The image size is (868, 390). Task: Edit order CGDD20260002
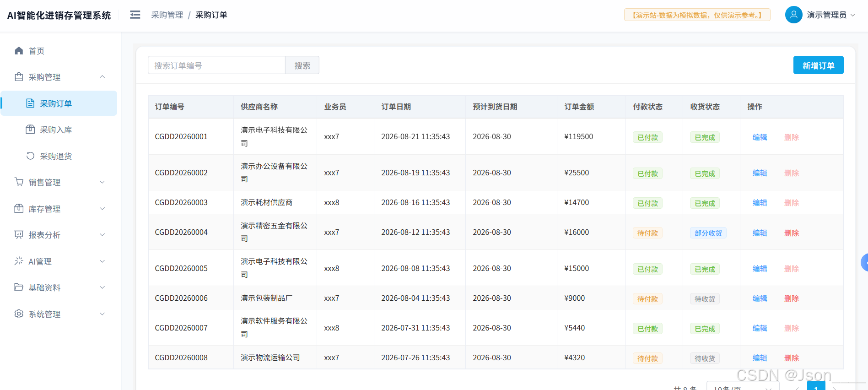coord(760,173)
